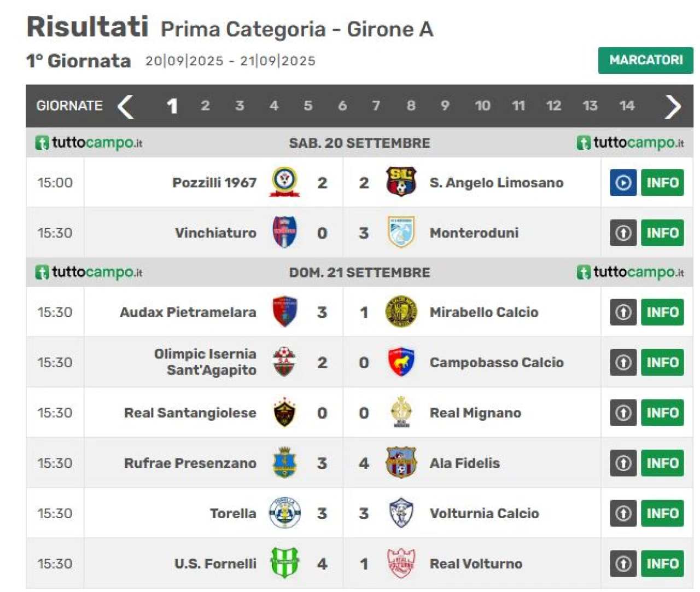700x592 pixels.
Task: Click the U.S. Fornelli green striped crest
Action: [x=284, y=564]
